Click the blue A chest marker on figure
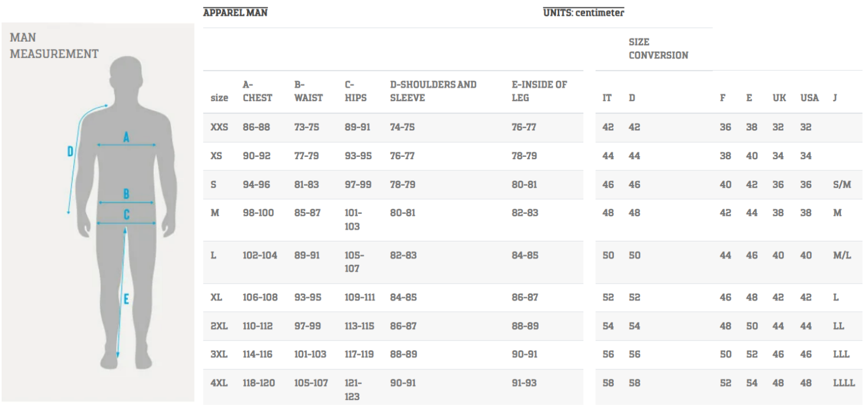This screenshot has width=868, height=405. click(126, 137)
